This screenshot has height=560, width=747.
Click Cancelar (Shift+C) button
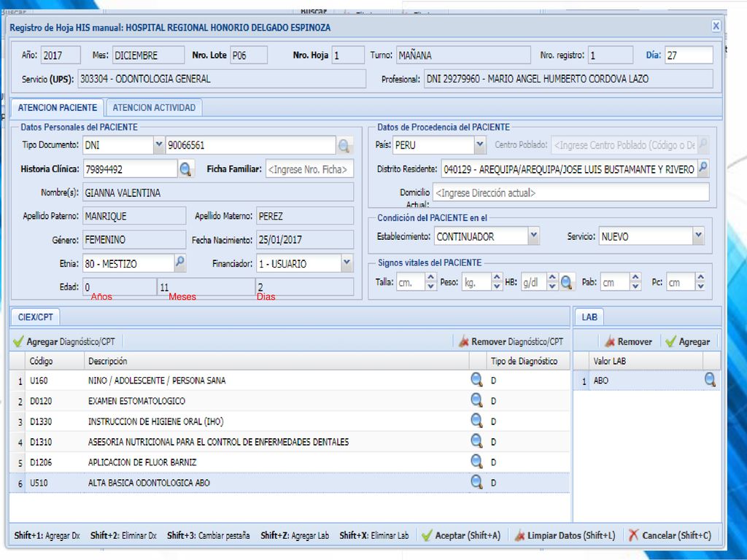click(x=670, y=536)
